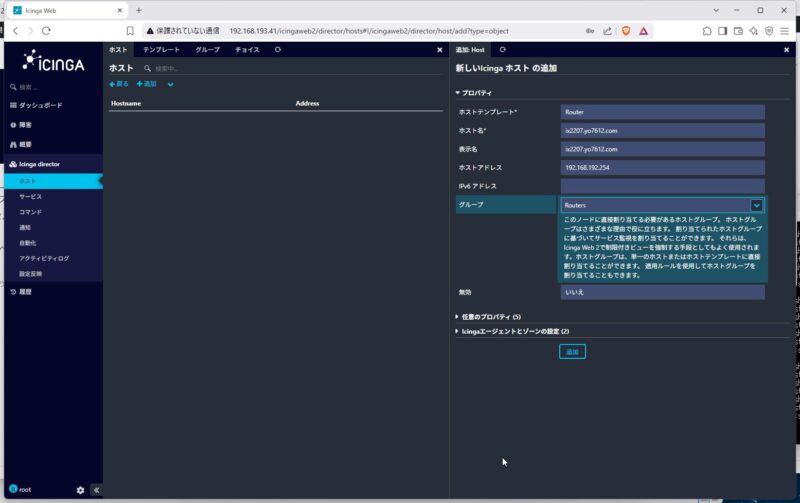Open the password key icon in address bar

(590, 31)
